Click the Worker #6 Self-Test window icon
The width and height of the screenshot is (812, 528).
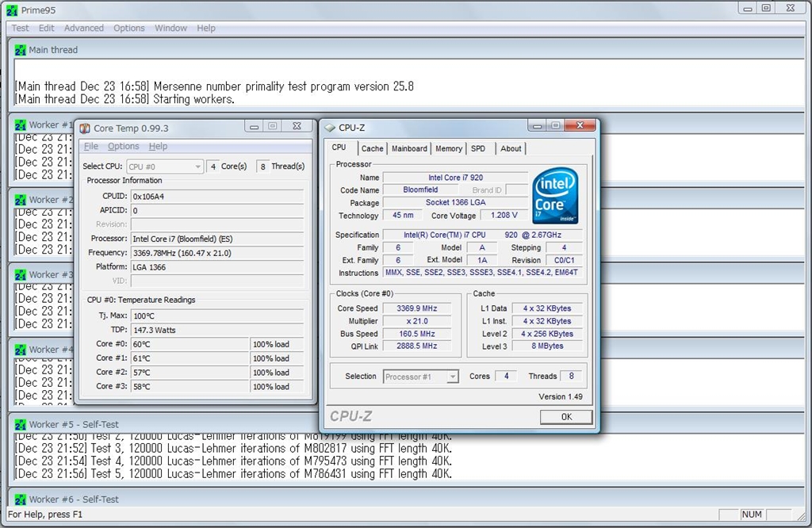[21, 499]
